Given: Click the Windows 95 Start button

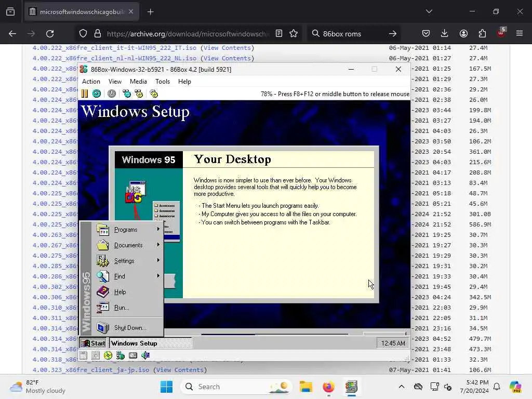Looking at the screenshot, I should (x=94, y=343).
